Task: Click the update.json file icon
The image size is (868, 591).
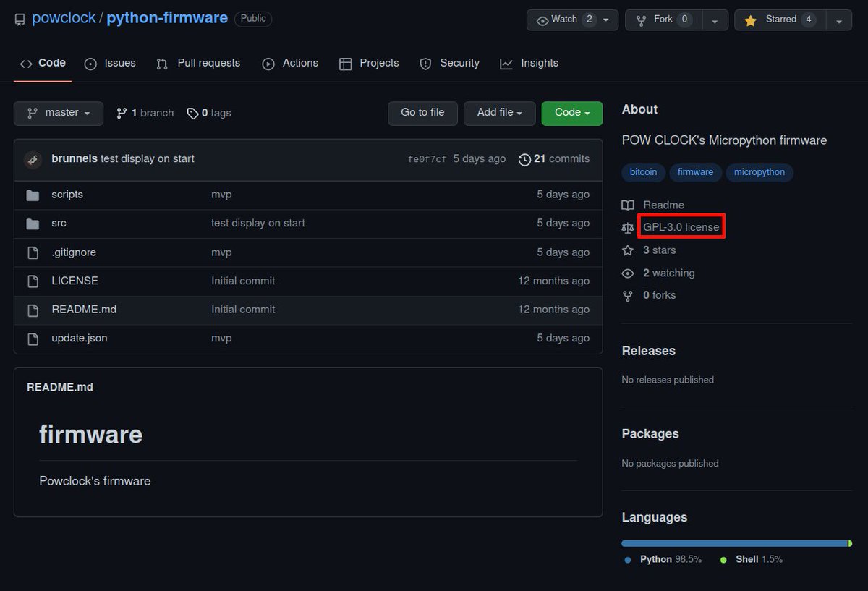Action: [33, 339]
